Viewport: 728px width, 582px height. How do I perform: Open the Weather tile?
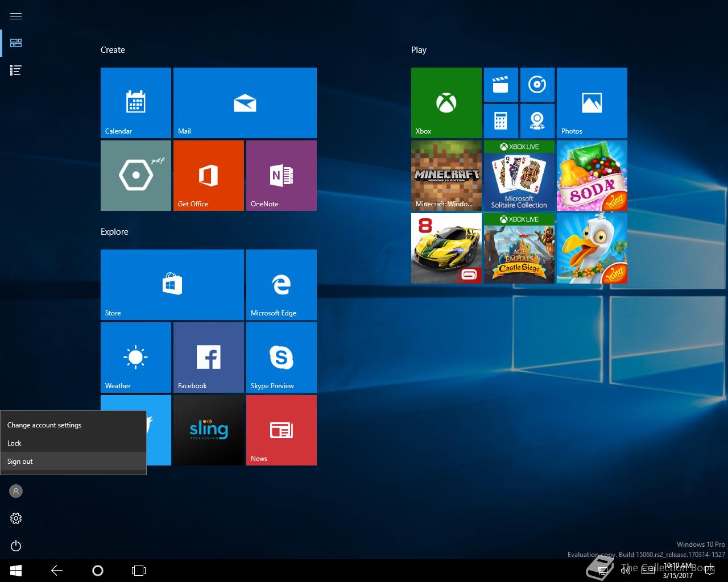(136, 357)
